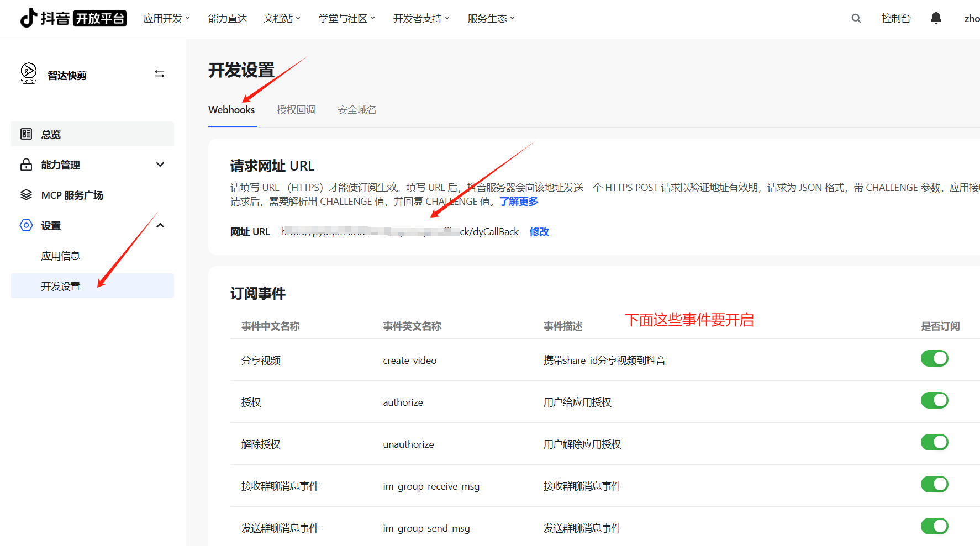The width and height of the screenshot is (980, 546).
Task: Click the 智达快剪 app avatar icon
Action: coord(29,73)
